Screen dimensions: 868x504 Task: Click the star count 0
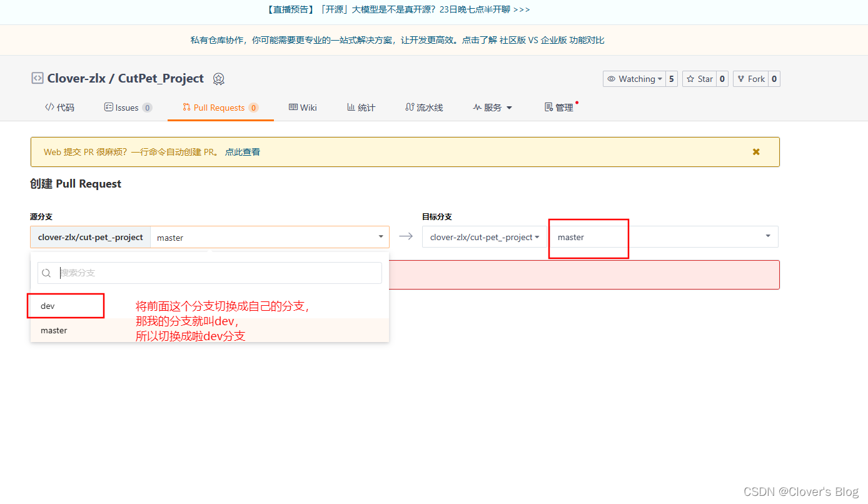pyautogui.click(x=722, y=79)
